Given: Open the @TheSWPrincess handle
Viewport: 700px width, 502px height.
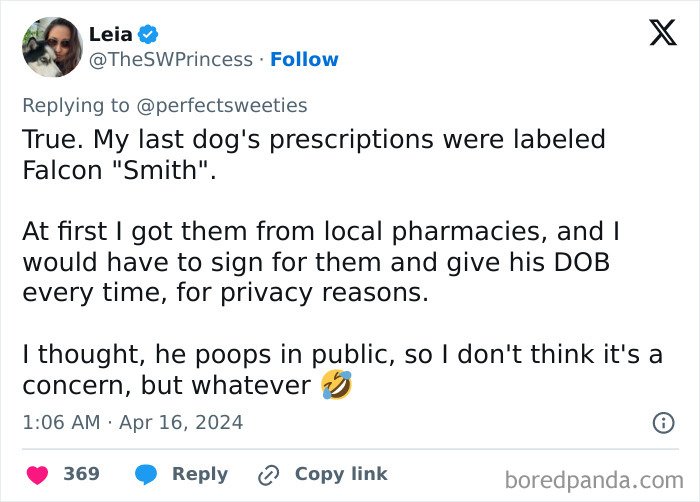Looking at the screenshot, I should pyautogui.click(x=171, y=60).
